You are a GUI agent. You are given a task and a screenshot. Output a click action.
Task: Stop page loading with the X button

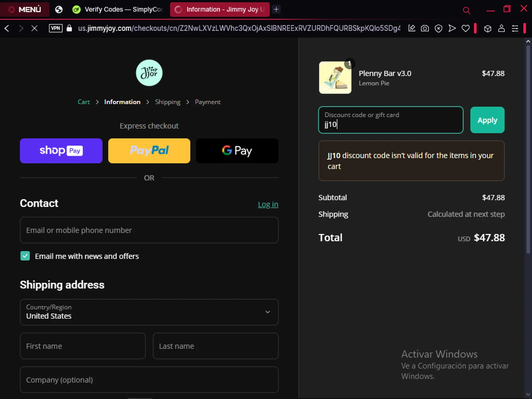tap(34, 28)
